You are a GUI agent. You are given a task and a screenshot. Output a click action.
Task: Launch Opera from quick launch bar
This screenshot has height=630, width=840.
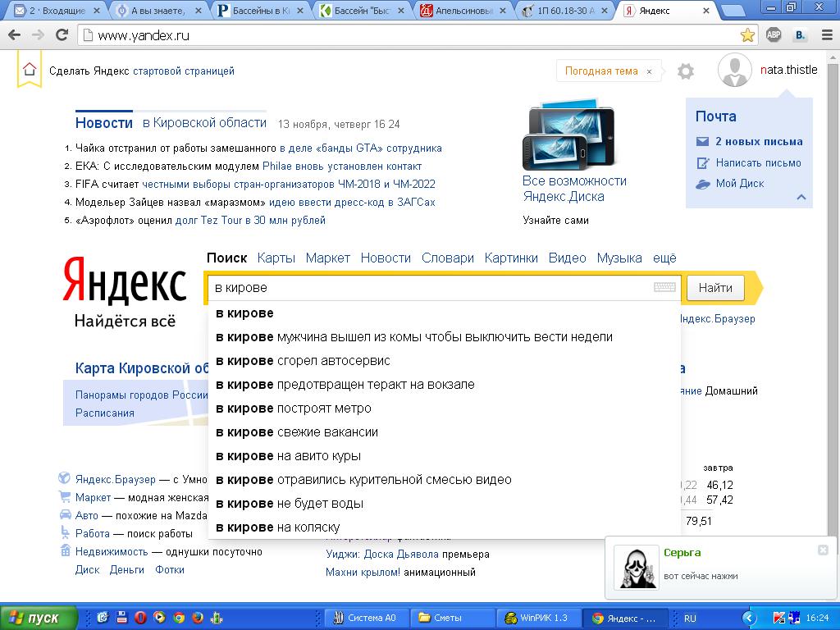pyautogui.click(x=140, y=618)
